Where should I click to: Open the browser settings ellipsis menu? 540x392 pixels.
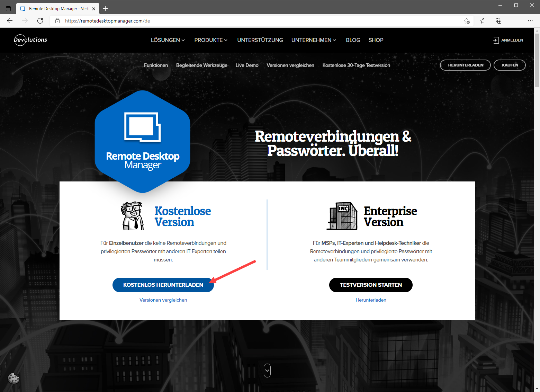[x=530, y=21]
